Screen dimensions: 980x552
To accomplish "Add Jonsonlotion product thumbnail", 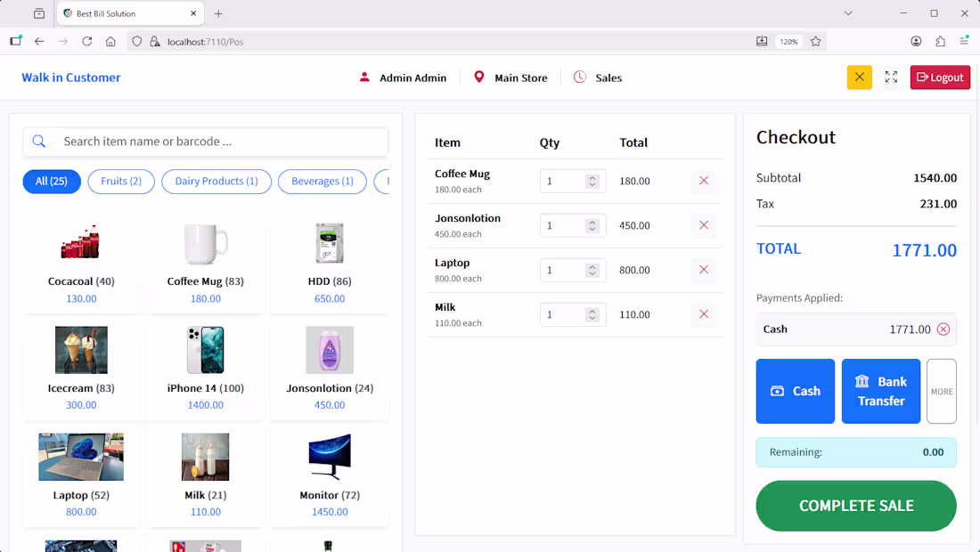I will [x=330, y=350].
